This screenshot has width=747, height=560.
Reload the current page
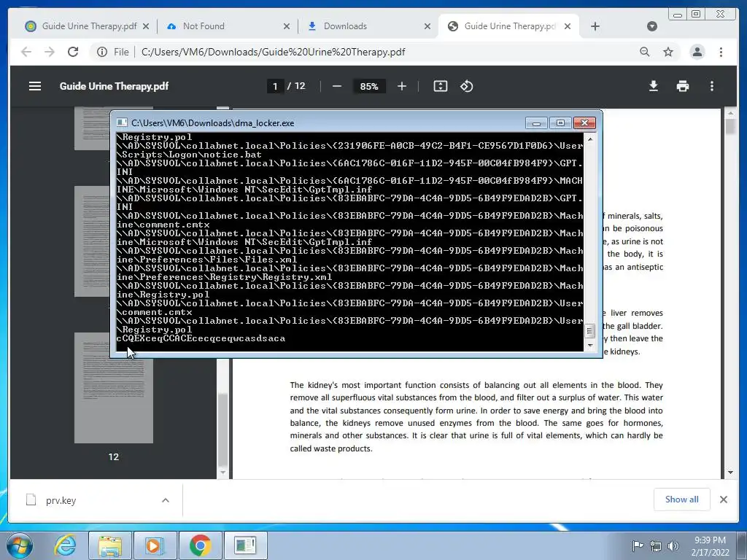(73, 52)
